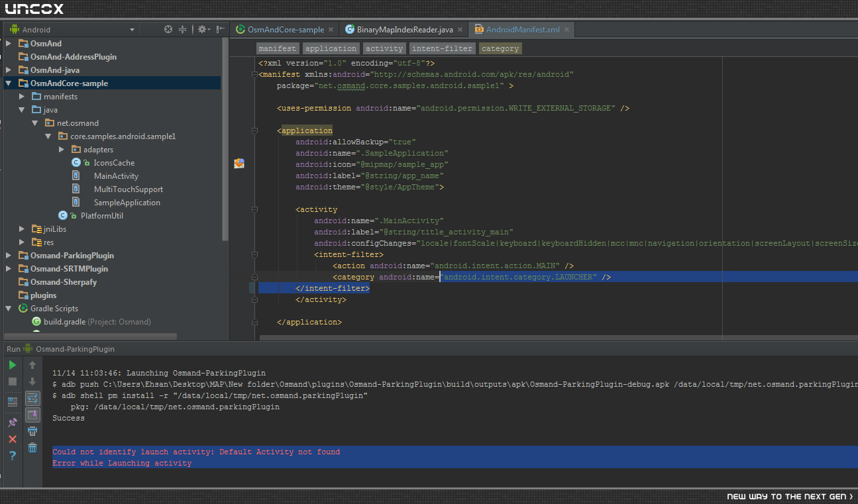This screenshot has width=858, height=504.
Task: Click the intent-filter breadcrumb
Action: tap(443, 48)
